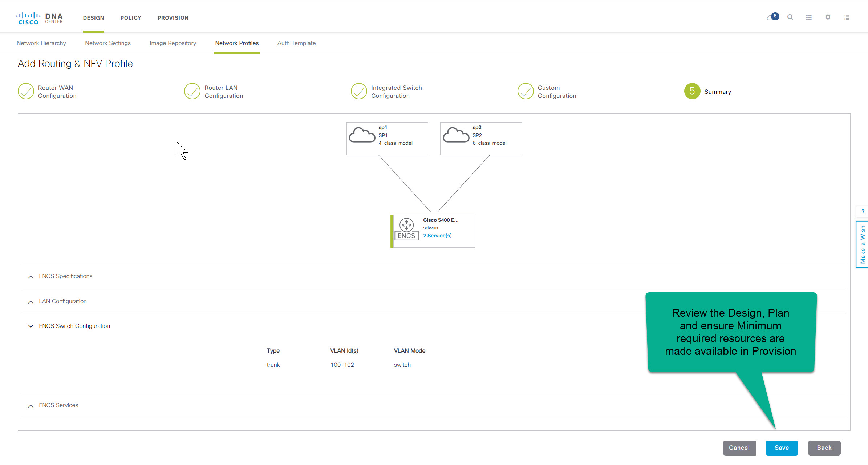Click the ENCS router device icon

pos(406,229)
